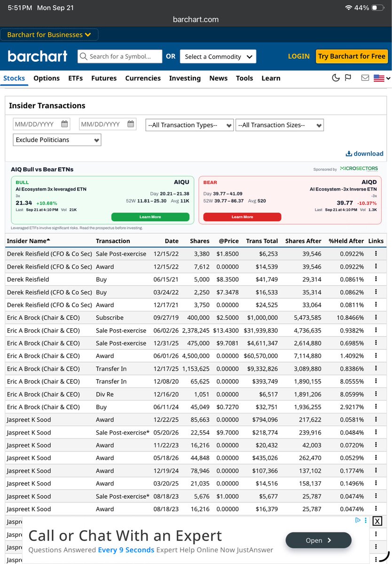Open the US flag language selector
This screenshot has width=392, height=564.
[x=382, y=78]
